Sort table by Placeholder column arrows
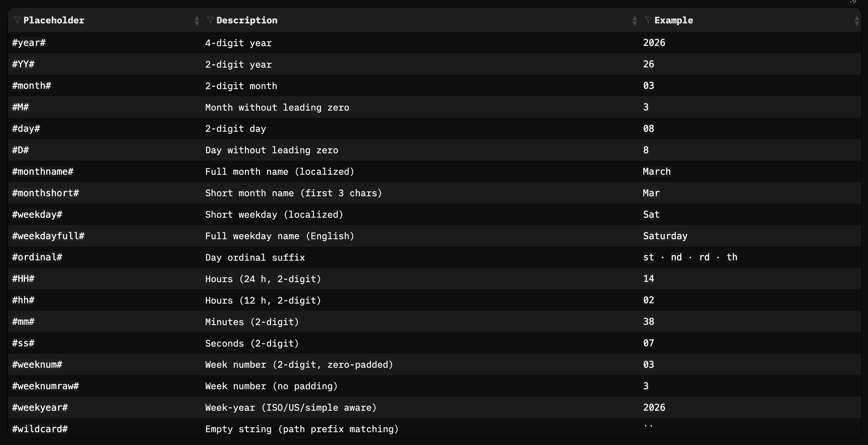Screen dimensions: 868x445 (197, 21)
